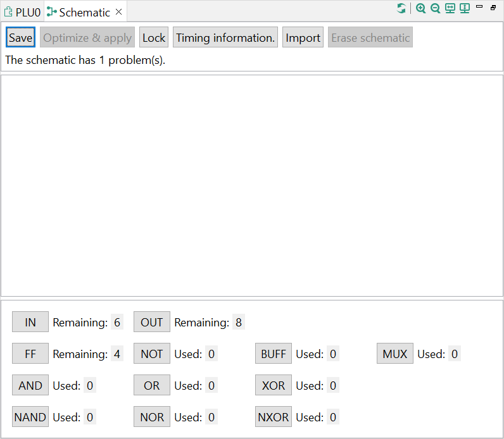
Task: Minimize the Schematic view panel
Action: point(479,6)
